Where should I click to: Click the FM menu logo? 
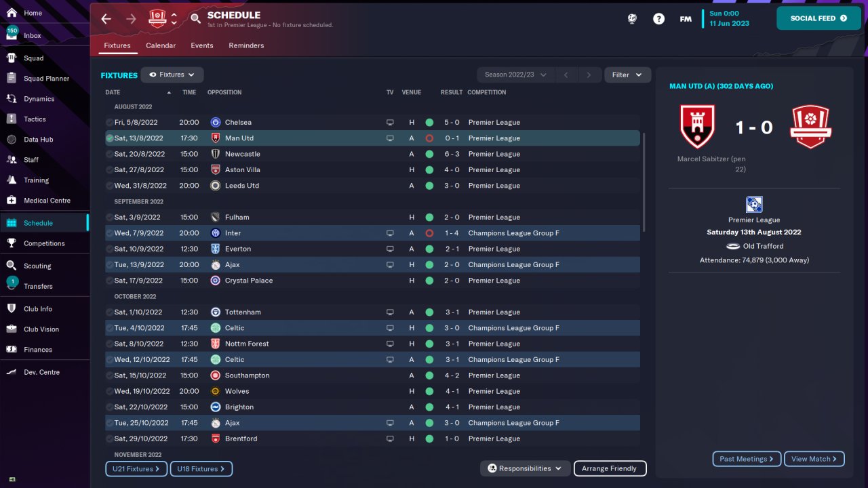(x=686, y=19)
